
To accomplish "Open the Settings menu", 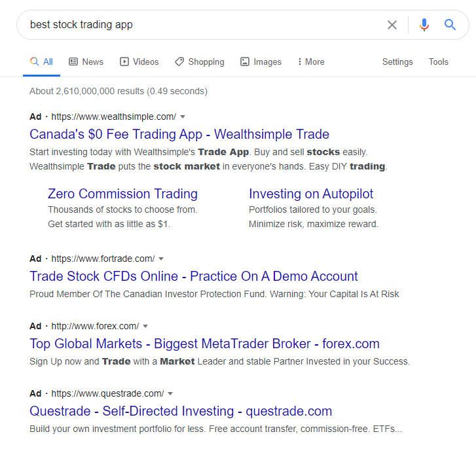I will click(397, 62).
